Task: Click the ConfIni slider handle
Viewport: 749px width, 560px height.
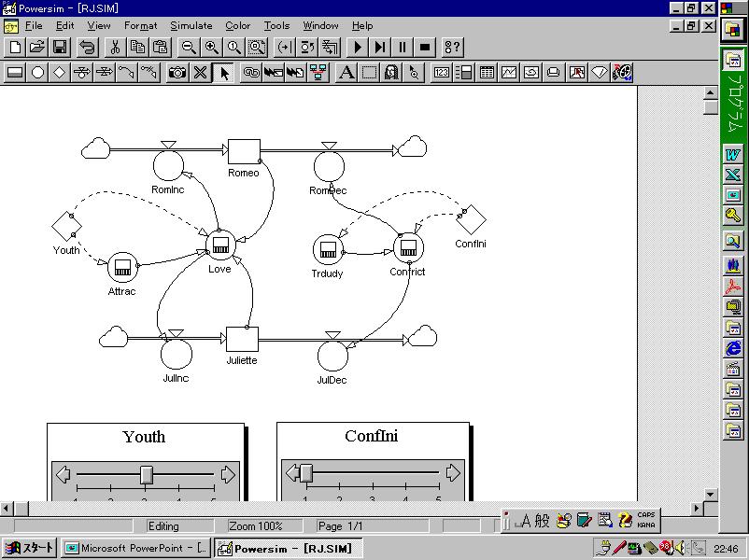Action: click(x=306, y=473)
